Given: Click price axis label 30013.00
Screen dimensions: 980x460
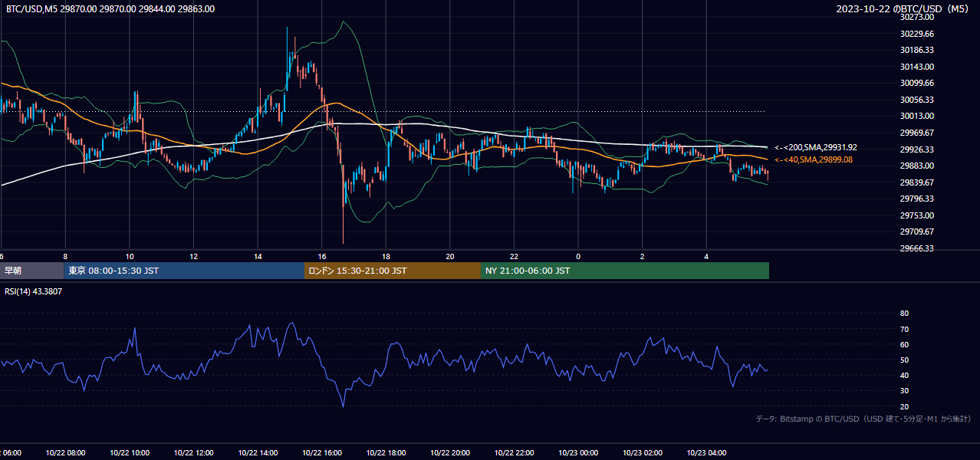Looking at the screenshot, I should 917,116.
